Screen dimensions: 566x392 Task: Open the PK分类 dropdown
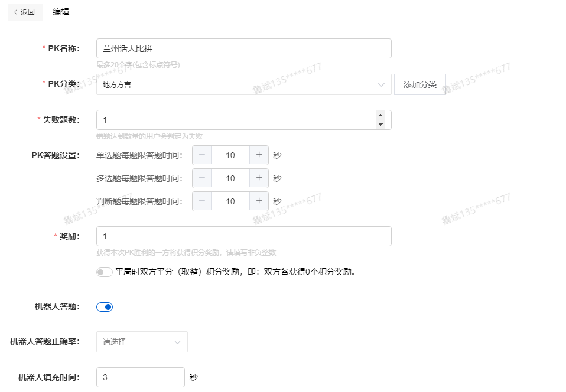pyautogui.click(x=236, y=84)
